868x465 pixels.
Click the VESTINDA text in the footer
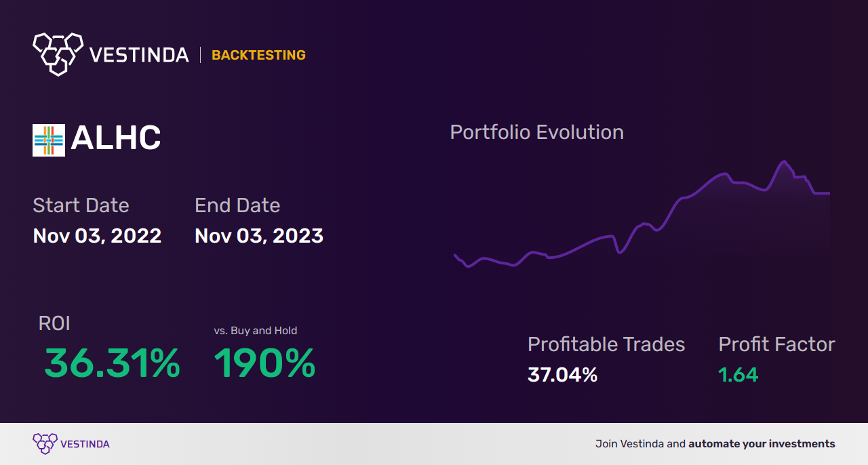point(85,445)
